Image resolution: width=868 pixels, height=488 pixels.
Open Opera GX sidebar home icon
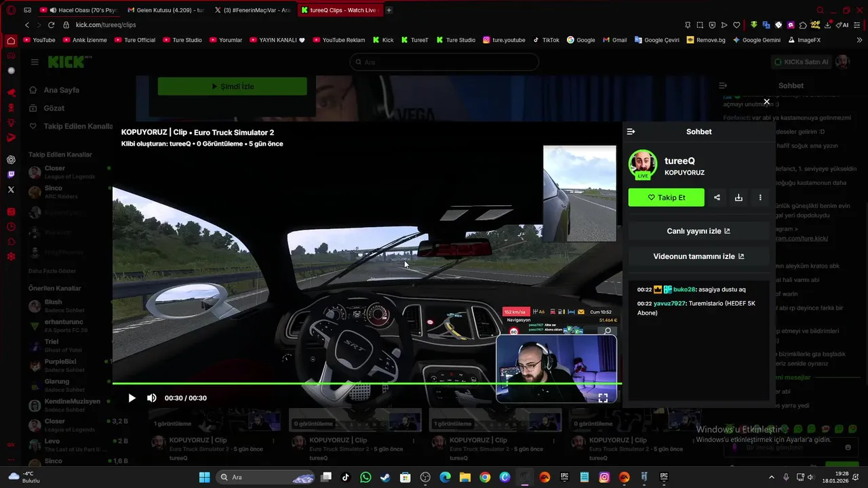tap(11, 41)
